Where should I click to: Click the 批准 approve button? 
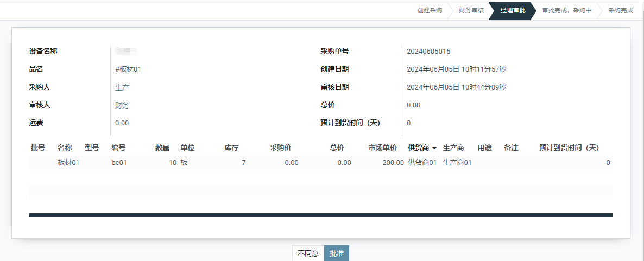pos(337,253)
